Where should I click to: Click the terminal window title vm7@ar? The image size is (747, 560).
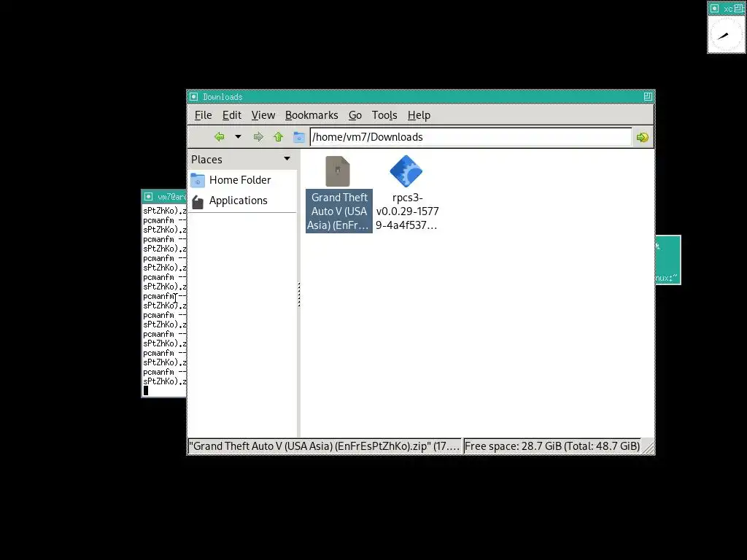pos(171,197)
